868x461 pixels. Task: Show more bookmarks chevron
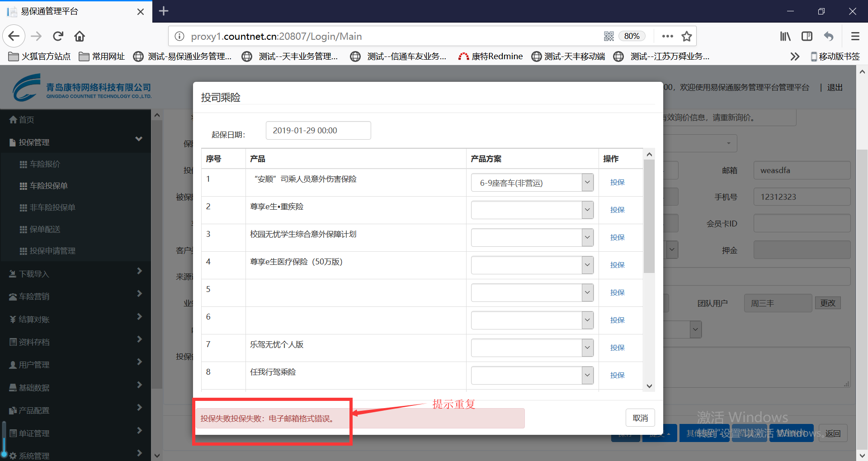794,56
